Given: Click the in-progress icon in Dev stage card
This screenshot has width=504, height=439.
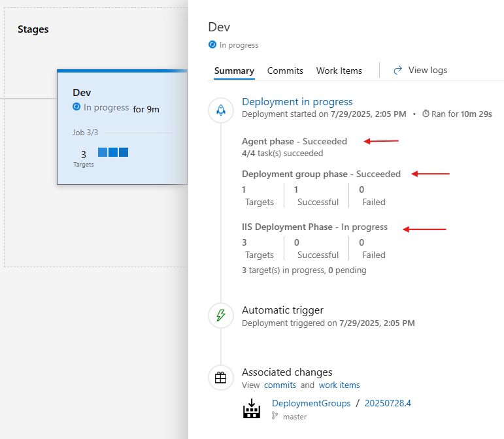Looking at the screenshot, I should tap(76, 106).
